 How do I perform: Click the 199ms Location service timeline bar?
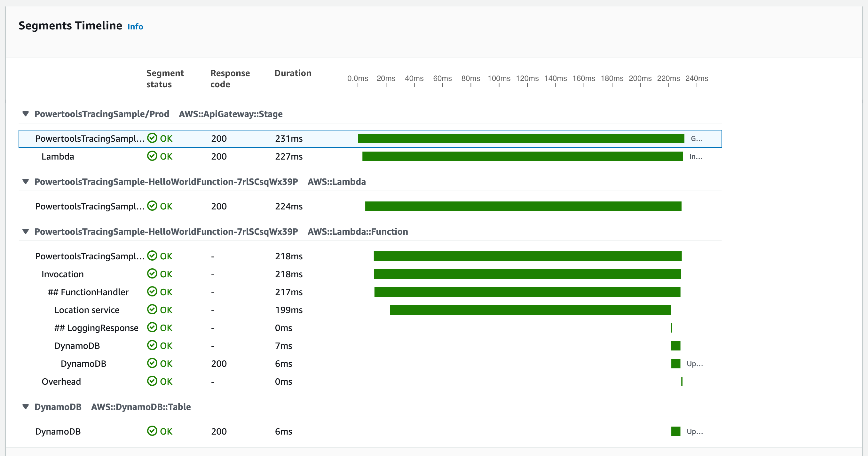pos(530,310)
